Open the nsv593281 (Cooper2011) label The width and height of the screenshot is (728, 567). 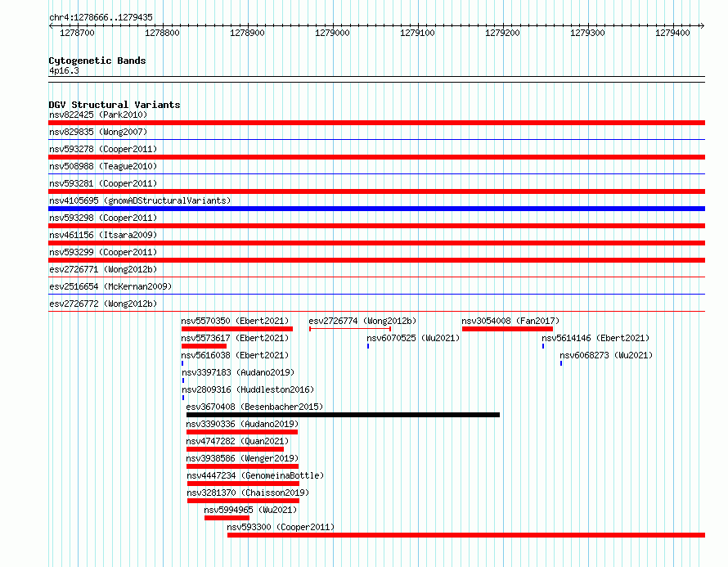pyautogui.click(x=103, y=183)
